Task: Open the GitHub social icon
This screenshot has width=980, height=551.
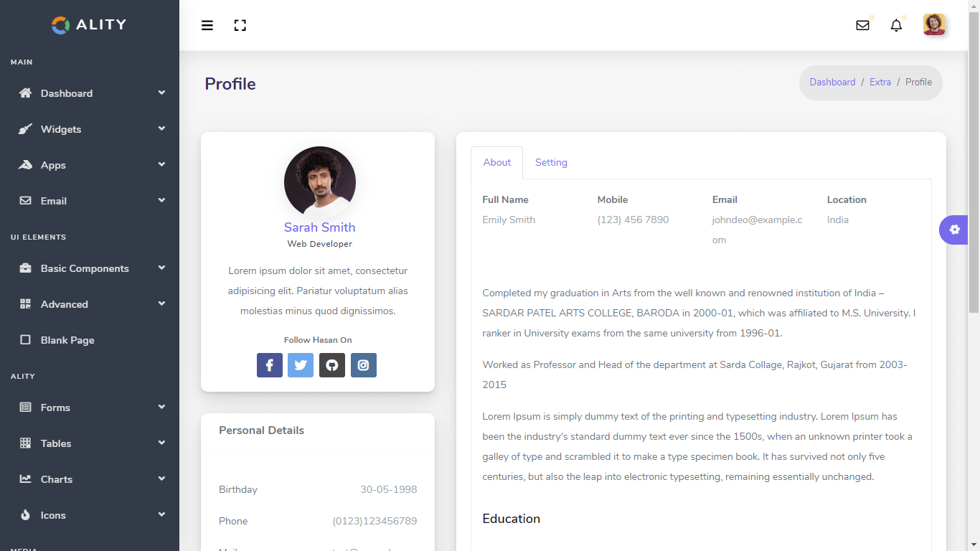Action: 332,365
